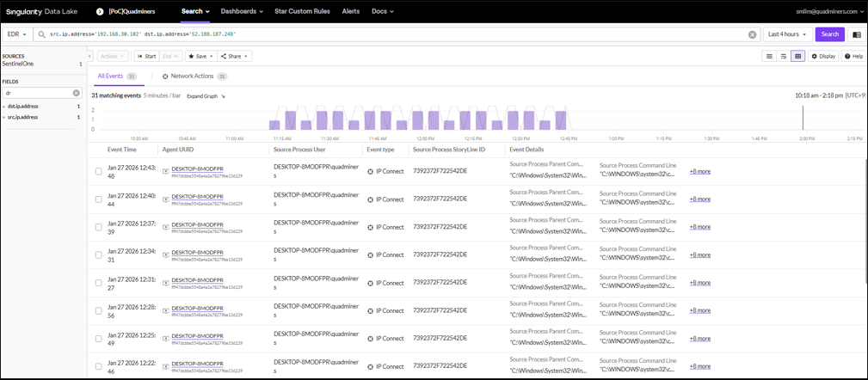The width and height of the screenshot is (868, 380).
Task: Switch to the table grid view icon
Action: coord(798,56)
